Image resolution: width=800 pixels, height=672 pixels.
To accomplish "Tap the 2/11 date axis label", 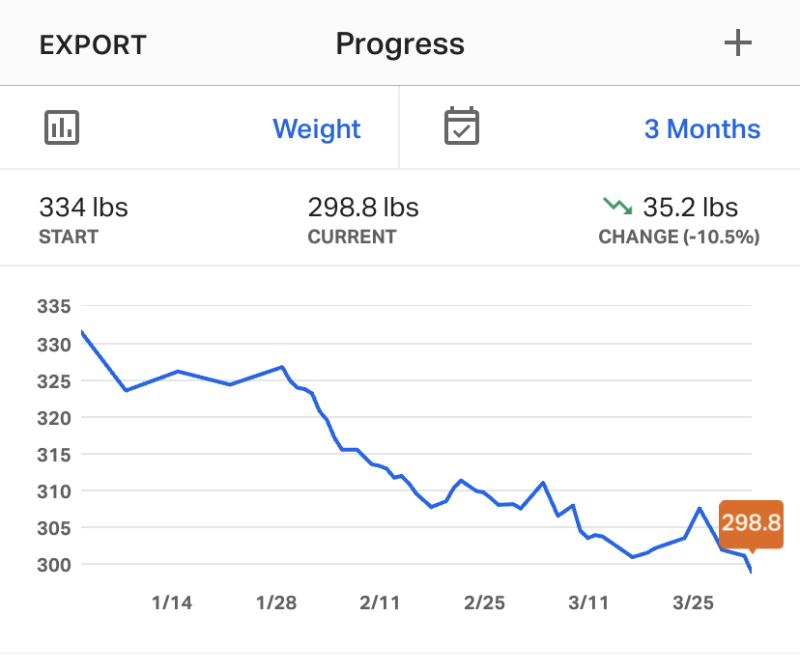I will [x=380, y=603].
